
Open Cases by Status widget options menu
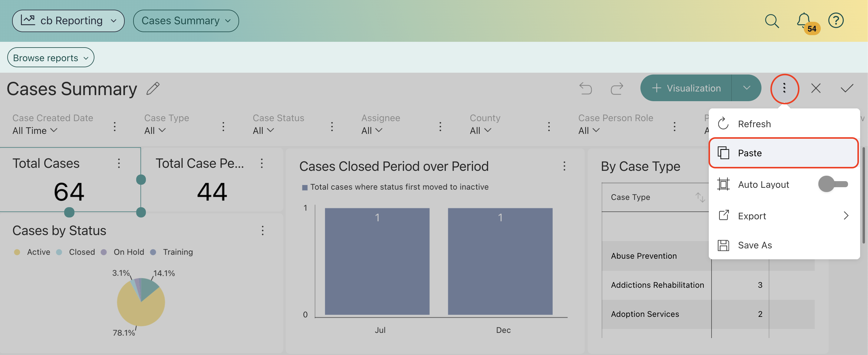click(x=262, y=231)
